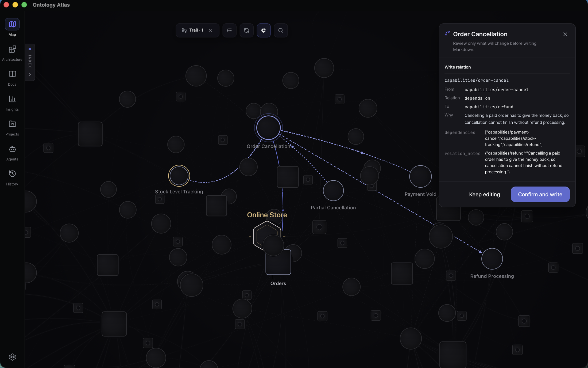Screen dimensions: 588x368
Task: Open the Architecture section
Action: [12, 53]
